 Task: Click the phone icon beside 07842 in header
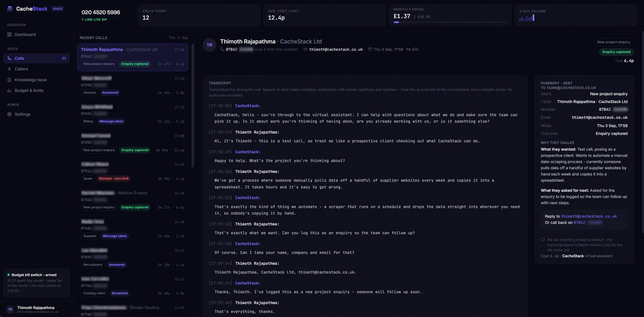[x=222, y=49]
